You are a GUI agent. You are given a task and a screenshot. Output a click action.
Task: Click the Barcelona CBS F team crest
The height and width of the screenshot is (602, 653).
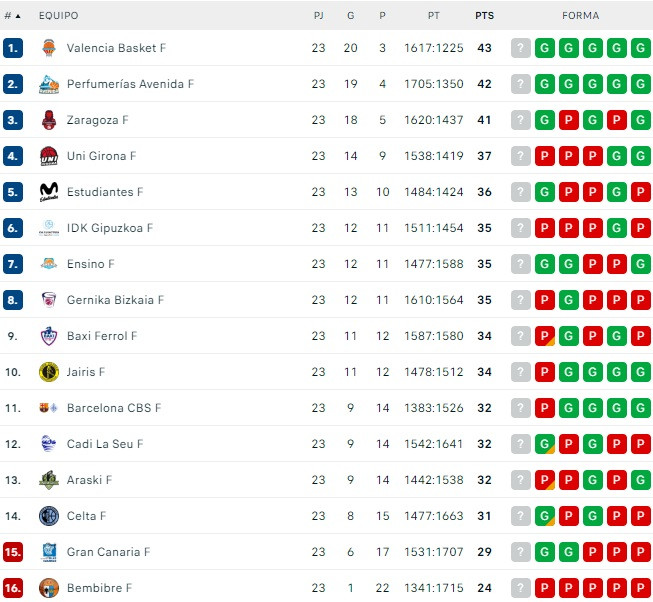(49, 408)
